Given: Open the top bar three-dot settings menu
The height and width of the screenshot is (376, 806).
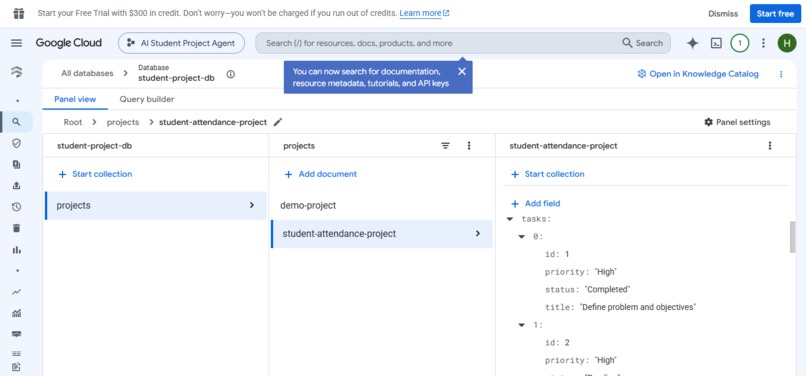Looking at the screenshot, I should tap(763, 43).
